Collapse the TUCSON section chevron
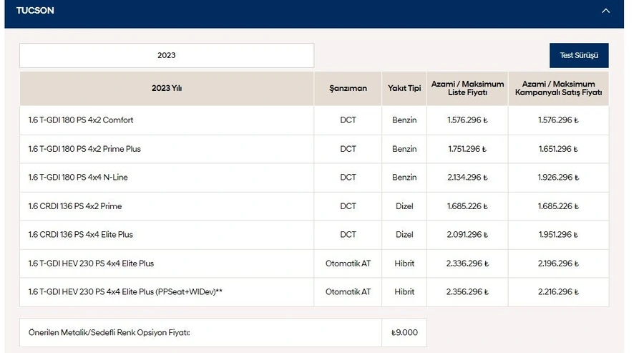This screenshot has width=644, height=353. pos(605,11)
